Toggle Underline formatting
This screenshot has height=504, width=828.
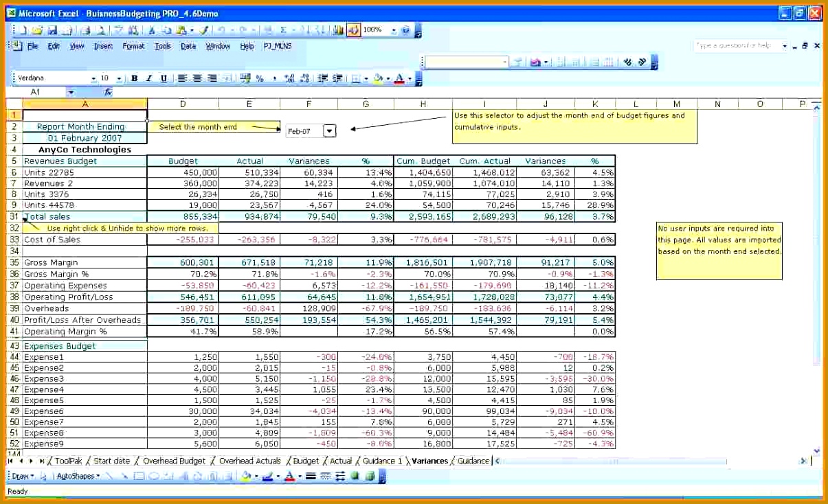click(x=164, y=78)
